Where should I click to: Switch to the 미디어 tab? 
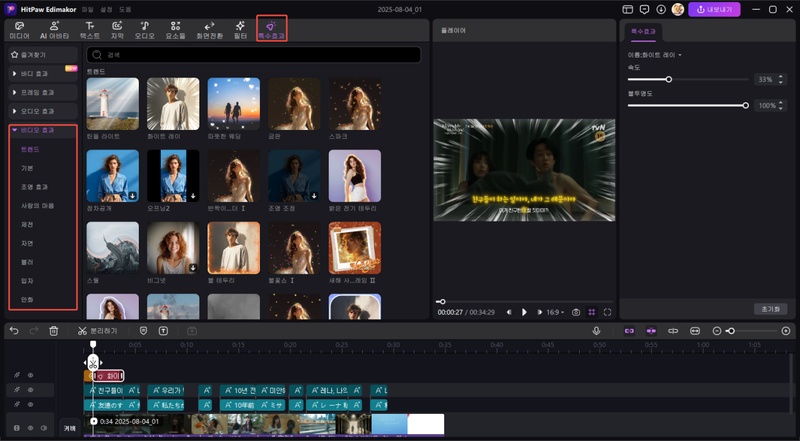click(19, 31)
